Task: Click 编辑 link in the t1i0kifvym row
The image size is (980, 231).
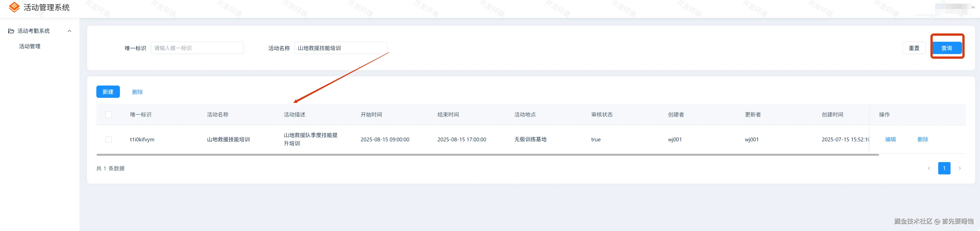Action: [x=890, y=139]
